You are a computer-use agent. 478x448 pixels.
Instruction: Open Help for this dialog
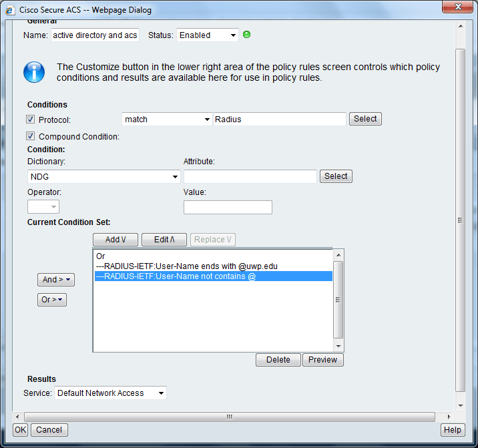453,430
